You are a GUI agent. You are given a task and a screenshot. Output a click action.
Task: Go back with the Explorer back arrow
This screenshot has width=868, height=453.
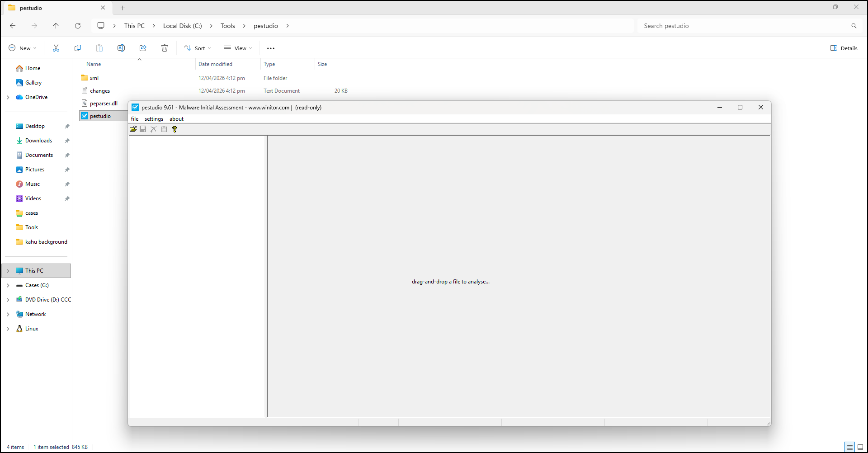click(x=13, y=26)
